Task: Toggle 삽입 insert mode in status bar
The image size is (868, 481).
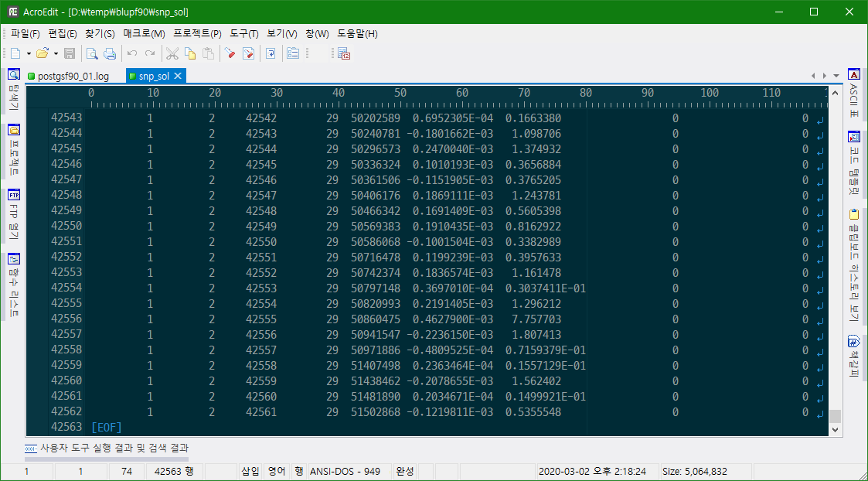Action: click(250, 472)
